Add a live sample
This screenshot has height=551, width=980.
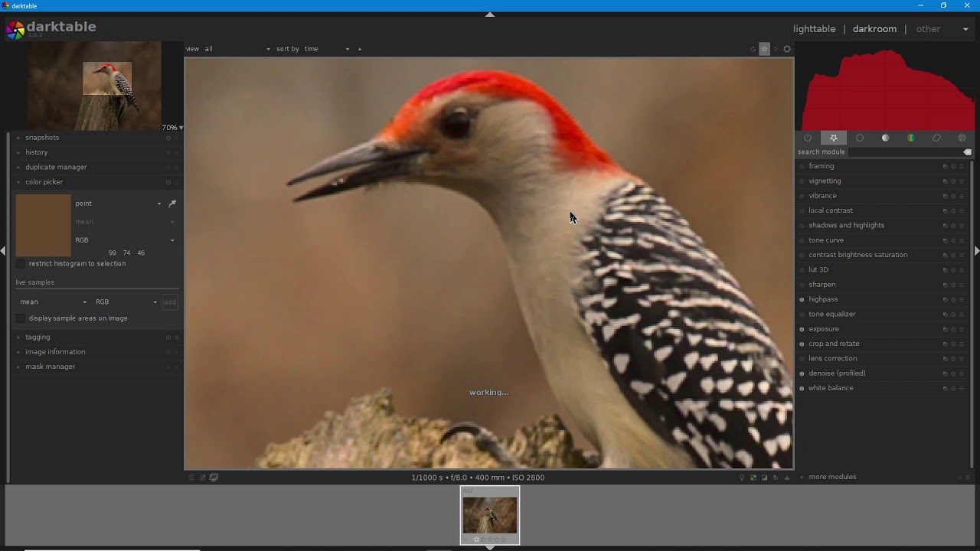[170, 302]
